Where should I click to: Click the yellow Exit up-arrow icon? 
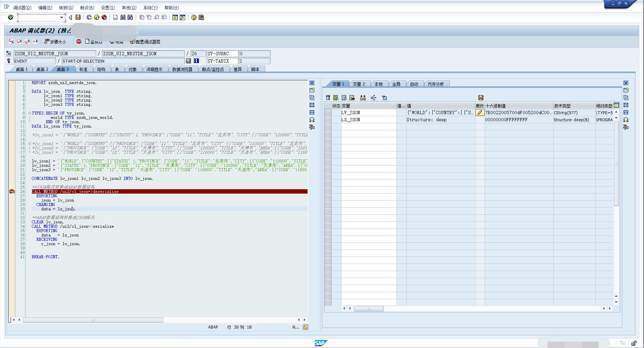(x=97, y=17)
